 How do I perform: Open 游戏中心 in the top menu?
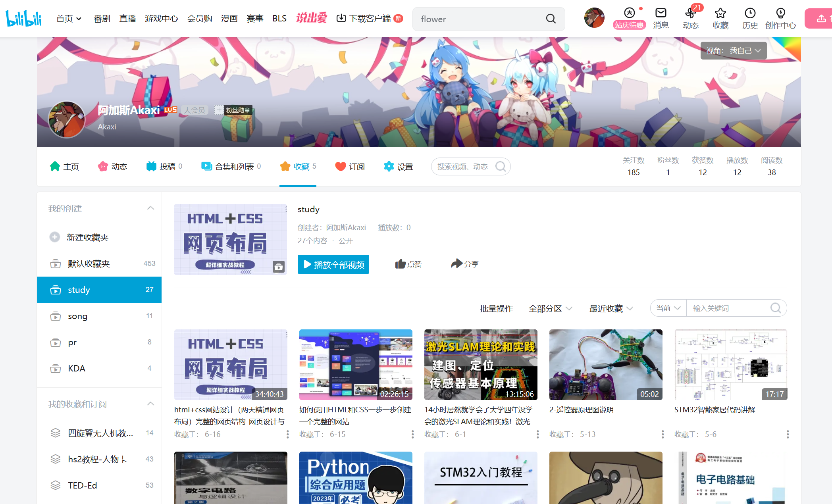tap(161, 19)
